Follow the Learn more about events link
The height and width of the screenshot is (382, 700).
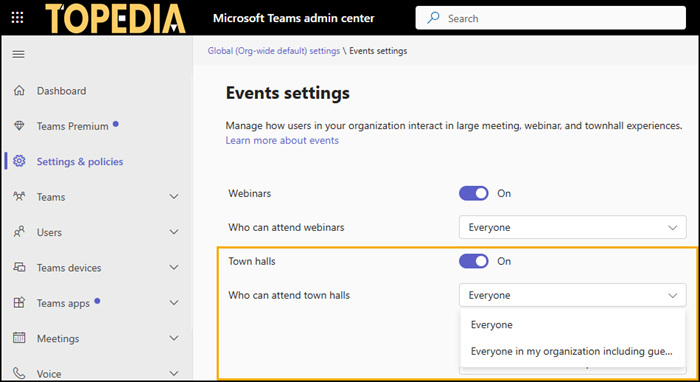click(x=282, y=140)
